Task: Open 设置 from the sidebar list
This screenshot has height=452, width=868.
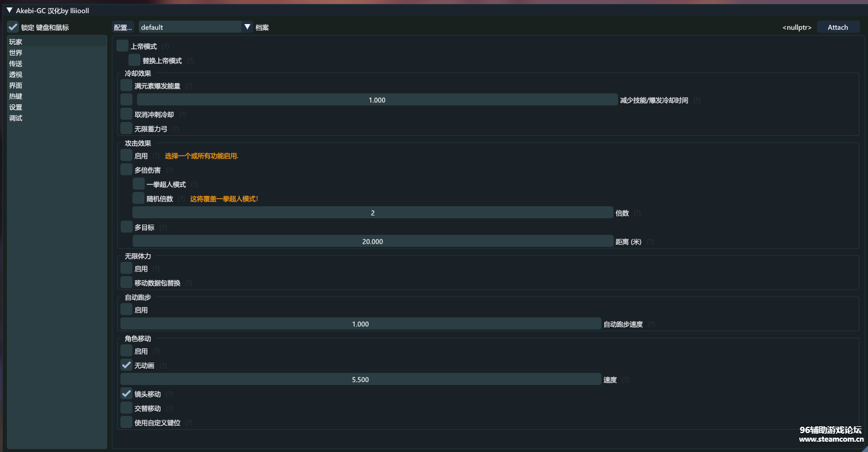Action: [x=16, y=107]
